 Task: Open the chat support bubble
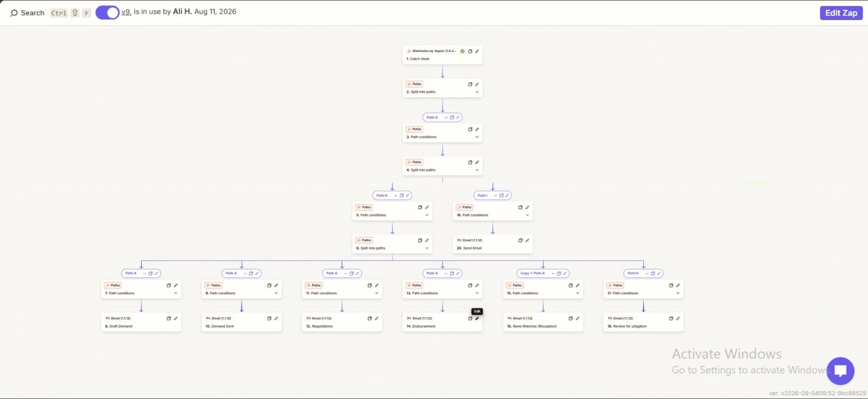click(x=840, y=371)
